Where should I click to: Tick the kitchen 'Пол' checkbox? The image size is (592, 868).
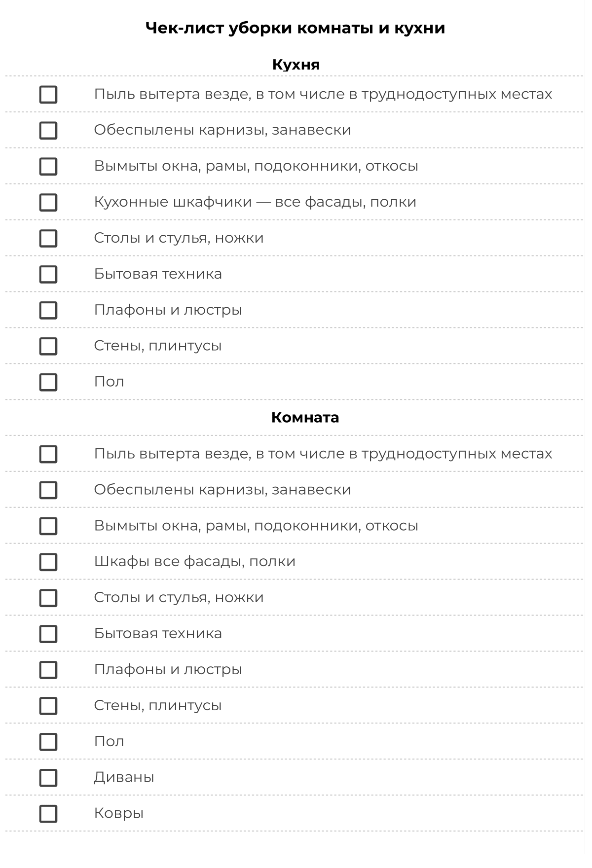48,382
